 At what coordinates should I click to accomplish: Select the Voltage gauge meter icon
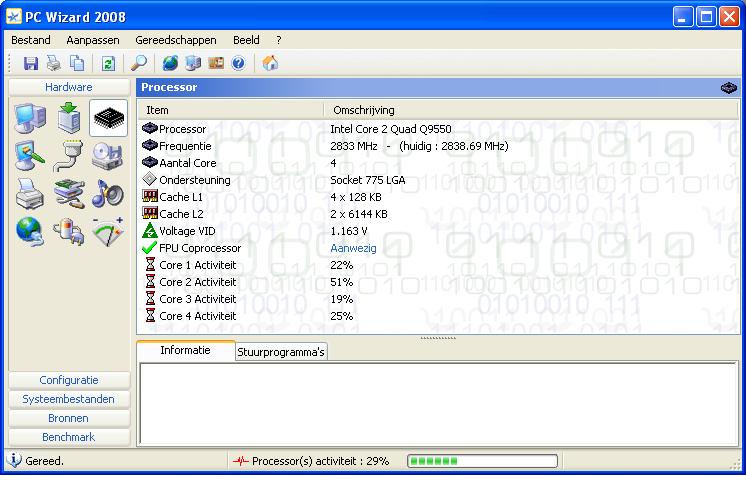coord(108,231)
